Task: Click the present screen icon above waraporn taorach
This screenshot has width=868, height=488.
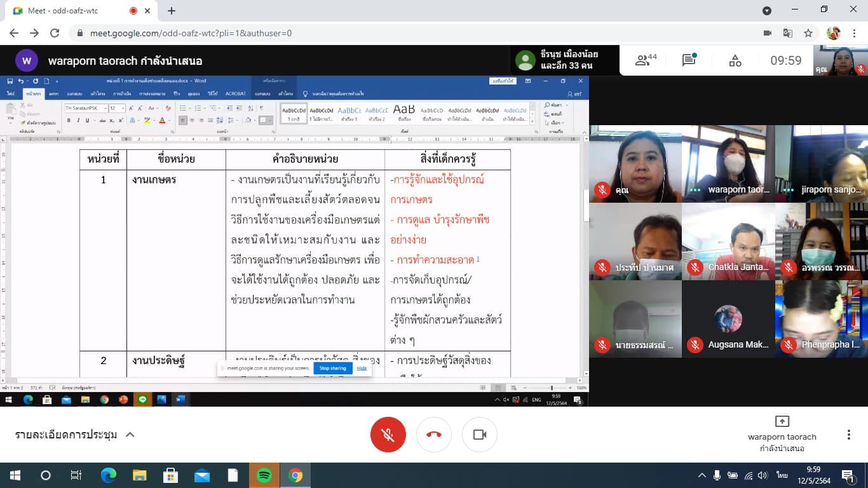Action: coord(782,421)
